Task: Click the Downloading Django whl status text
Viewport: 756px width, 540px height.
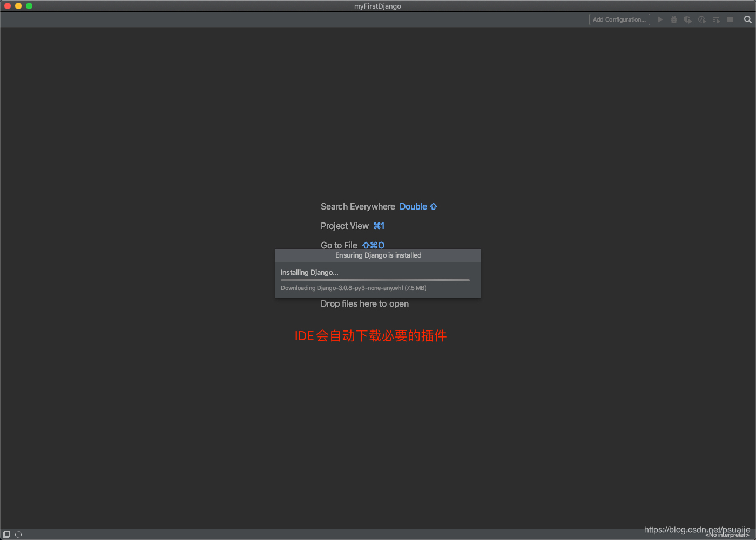Action: [351, 288]
